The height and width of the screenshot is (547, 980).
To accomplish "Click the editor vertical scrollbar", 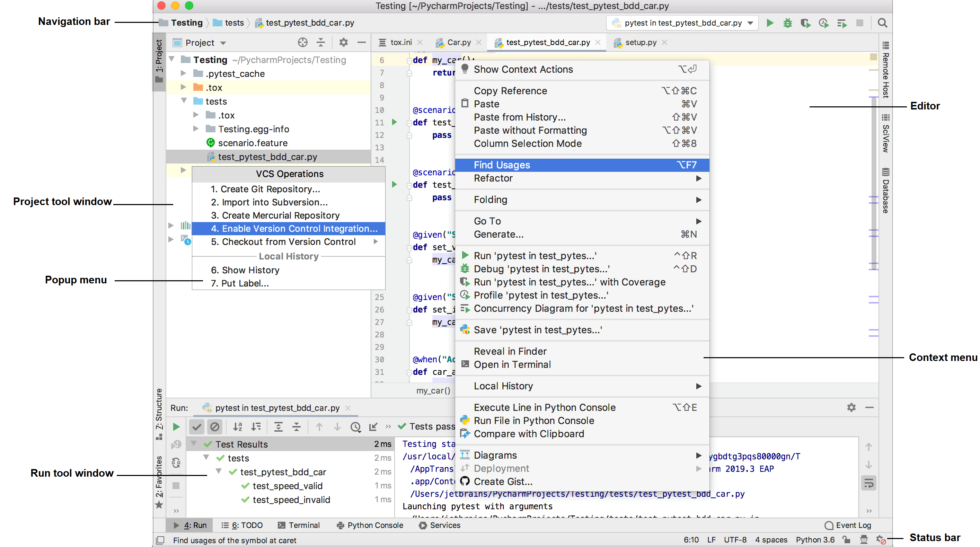I will pos(874,183).
